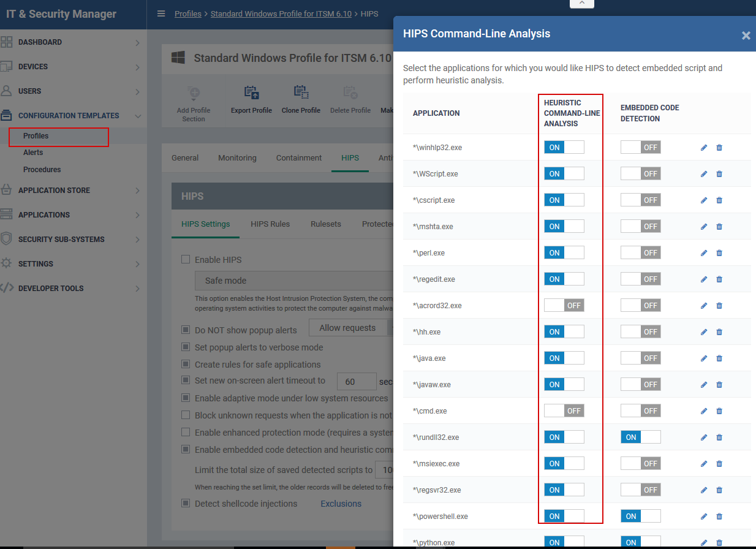Click the collapse arrow tab at top

click(x=582, y=3)
